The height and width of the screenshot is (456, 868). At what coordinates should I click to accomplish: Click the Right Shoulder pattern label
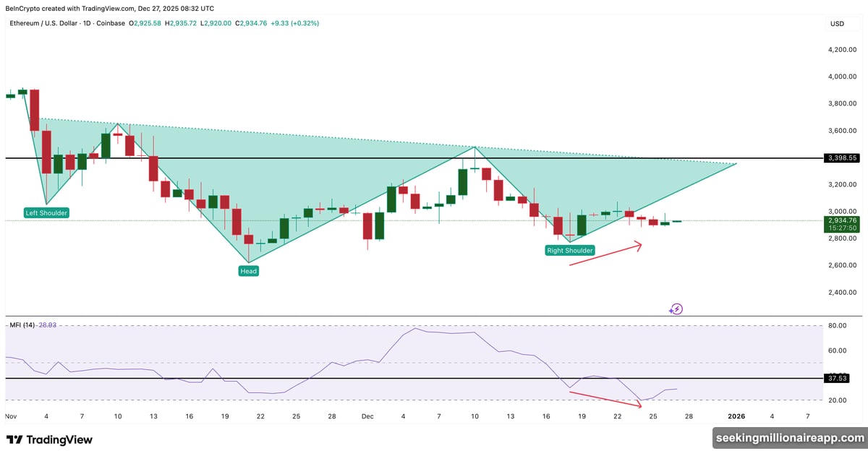569,250
